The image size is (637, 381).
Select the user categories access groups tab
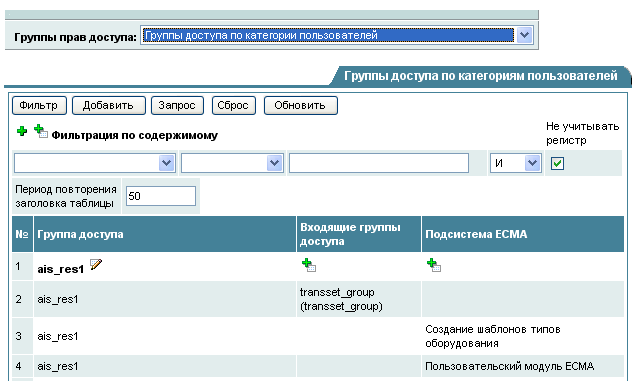[481, 76]
